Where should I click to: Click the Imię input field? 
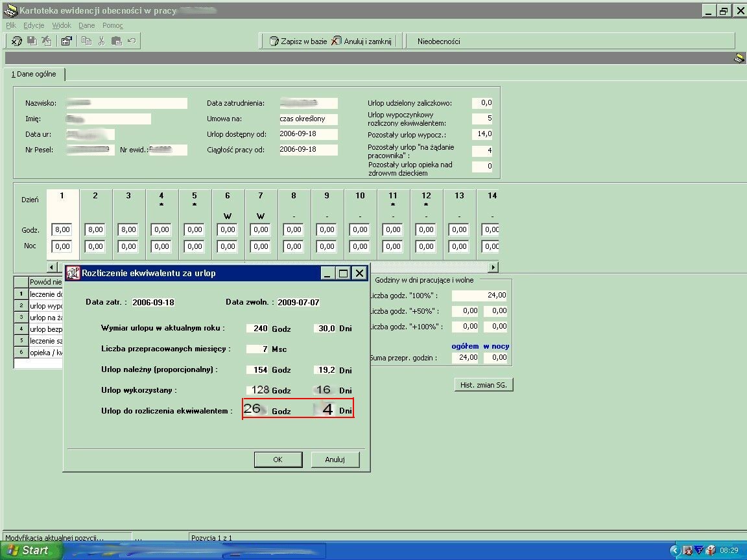[109, 119]
